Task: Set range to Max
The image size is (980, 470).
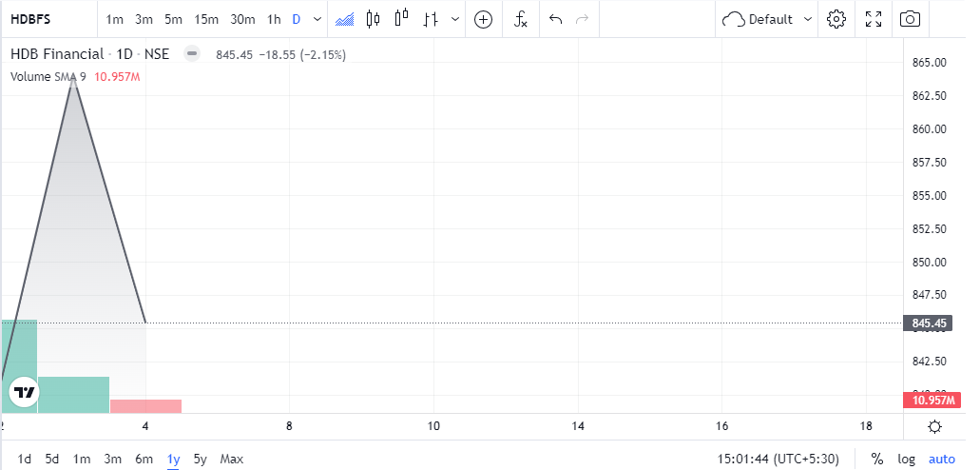Action: pyautogui.click(x=231, y=460)
